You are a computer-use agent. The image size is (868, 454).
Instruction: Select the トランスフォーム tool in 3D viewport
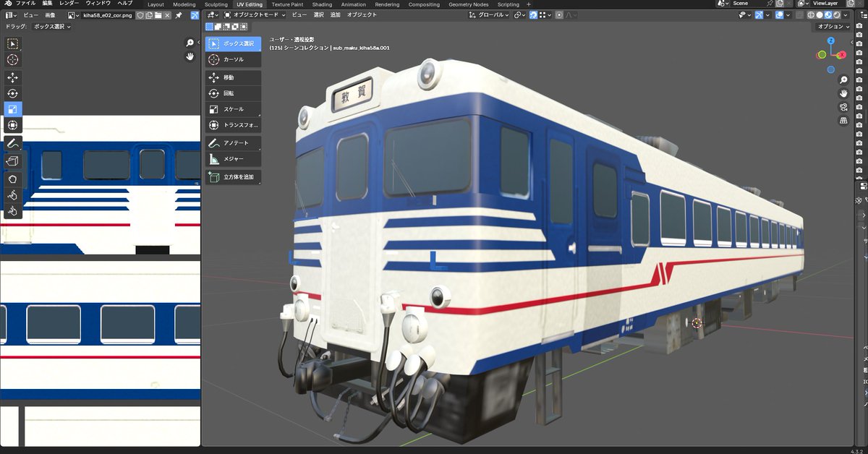click(233, 125)
